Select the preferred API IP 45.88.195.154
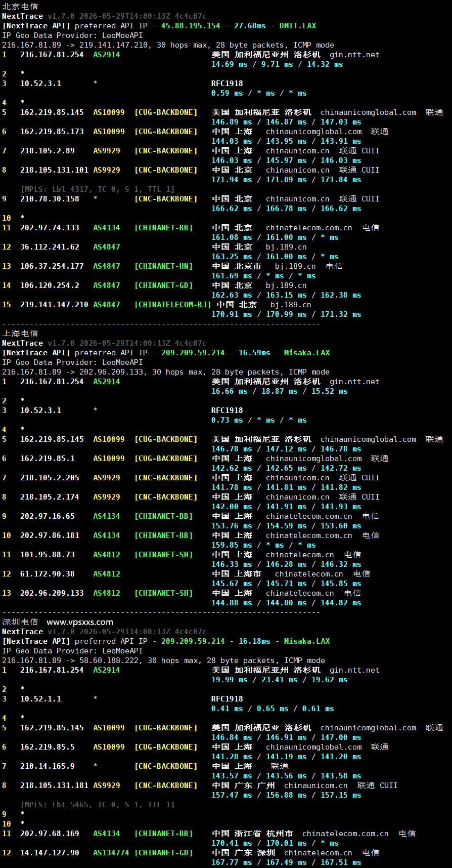Image resolution: width=452 pixels, height=868 pixels. (191, 26)
